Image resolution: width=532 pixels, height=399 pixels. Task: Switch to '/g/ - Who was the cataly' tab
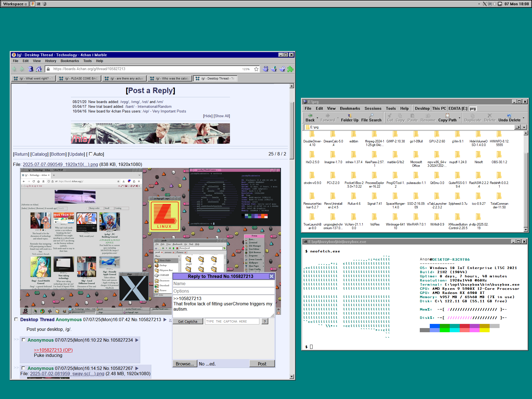170,78
